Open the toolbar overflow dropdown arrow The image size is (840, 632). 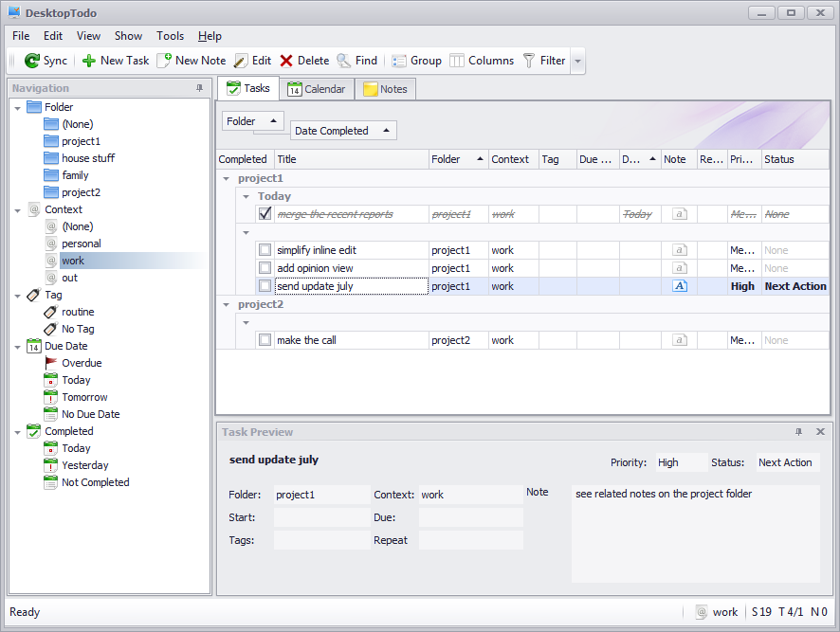tap(577, 61)
